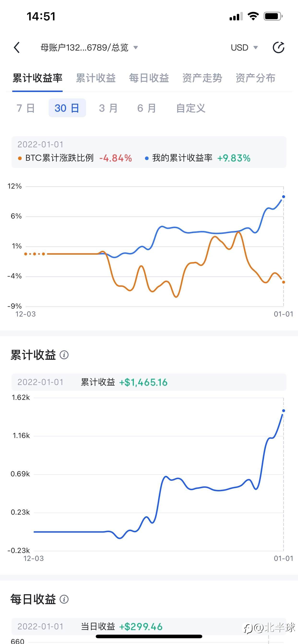Open the info icon next to 每日收益
The image size is (298, 644).
pyautogui.click(x=64, y=599)
